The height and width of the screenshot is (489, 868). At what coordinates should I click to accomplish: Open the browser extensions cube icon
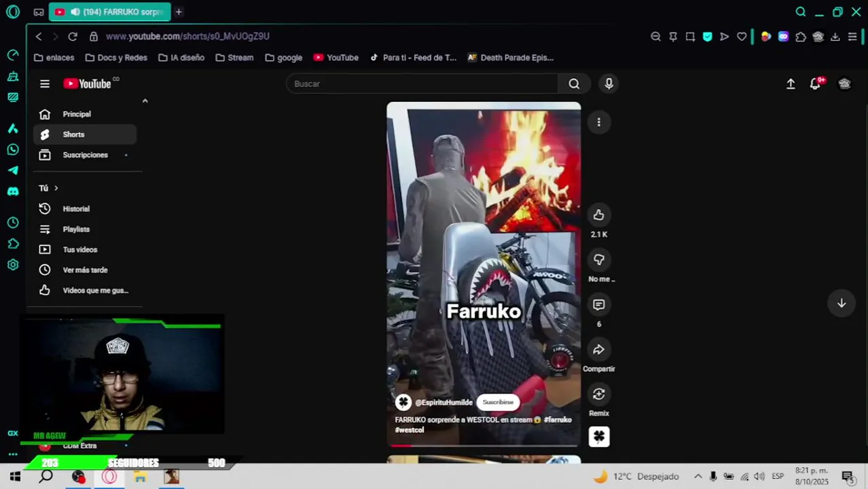point(801,37)
